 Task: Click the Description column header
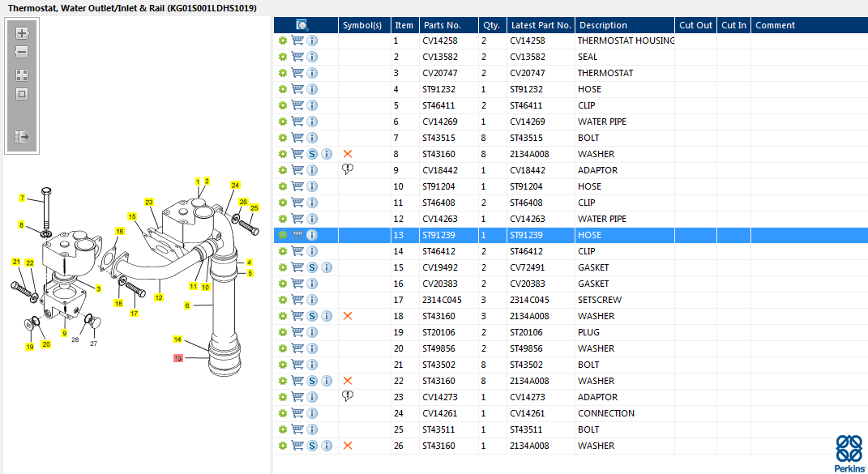tap(624, 25)
